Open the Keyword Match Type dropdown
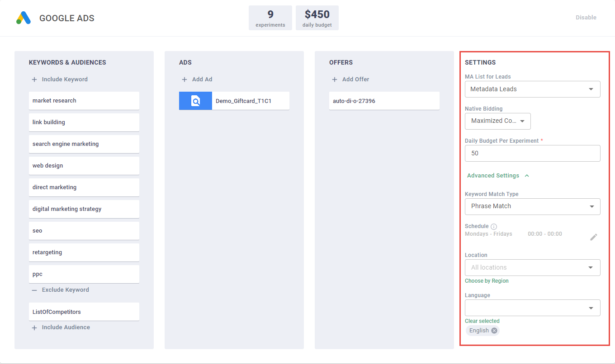 (x=532, y=206)
